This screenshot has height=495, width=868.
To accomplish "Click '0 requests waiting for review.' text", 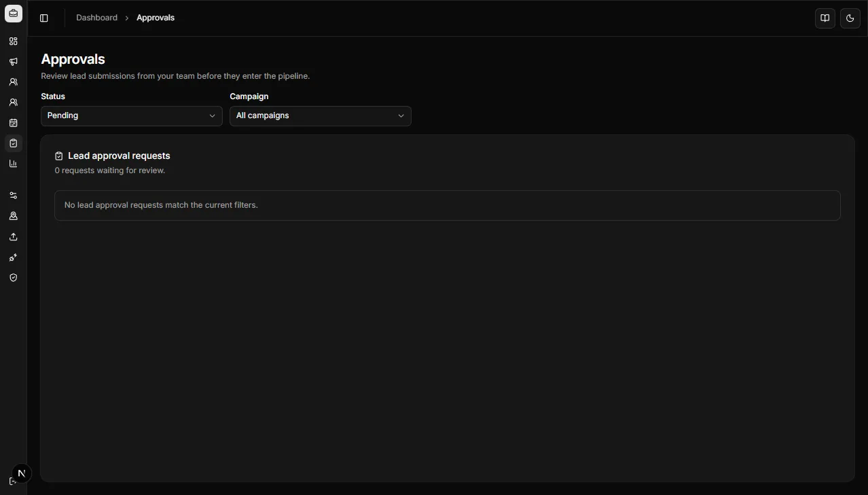I will pyautogui.click(x=110, y=170).
